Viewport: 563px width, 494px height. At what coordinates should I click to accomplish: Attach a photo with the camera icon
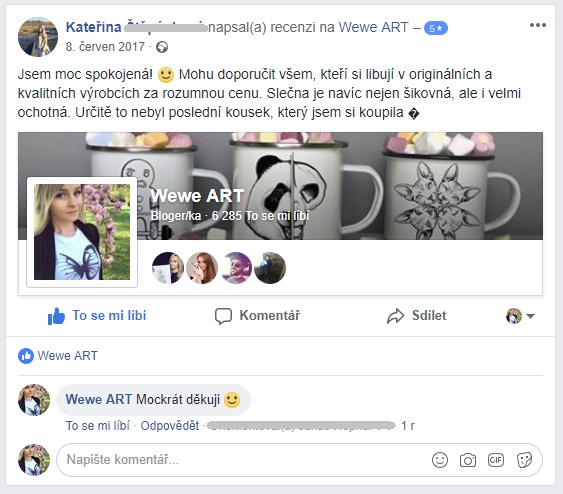(468, 460)
